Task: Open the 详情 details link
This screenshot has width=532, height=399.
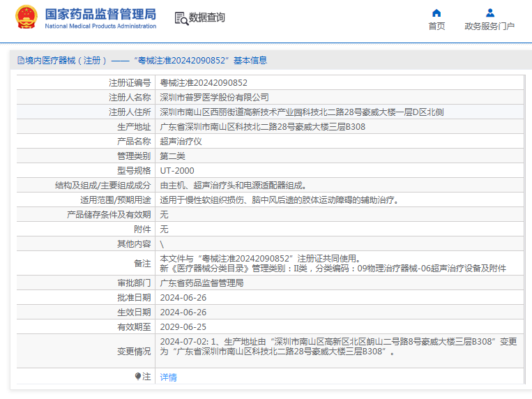Action: click(x=168, y=377)
